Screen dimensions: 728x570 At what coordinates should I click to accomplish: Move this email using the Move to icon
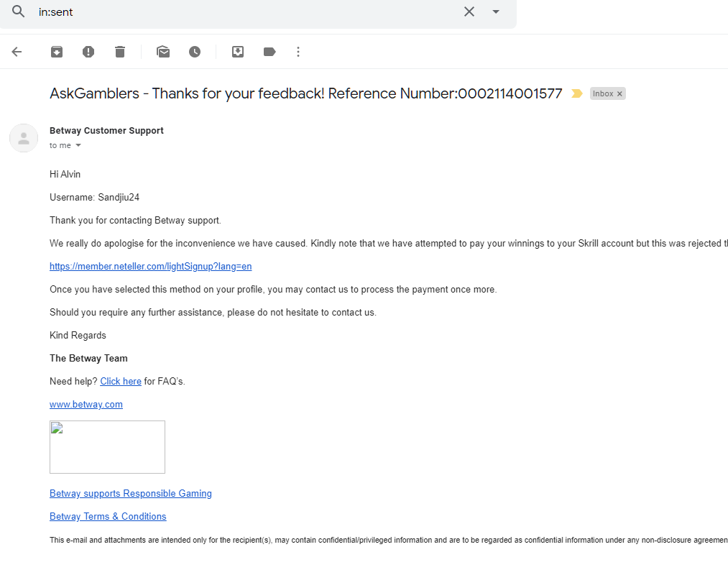click(x=238, y=52)
